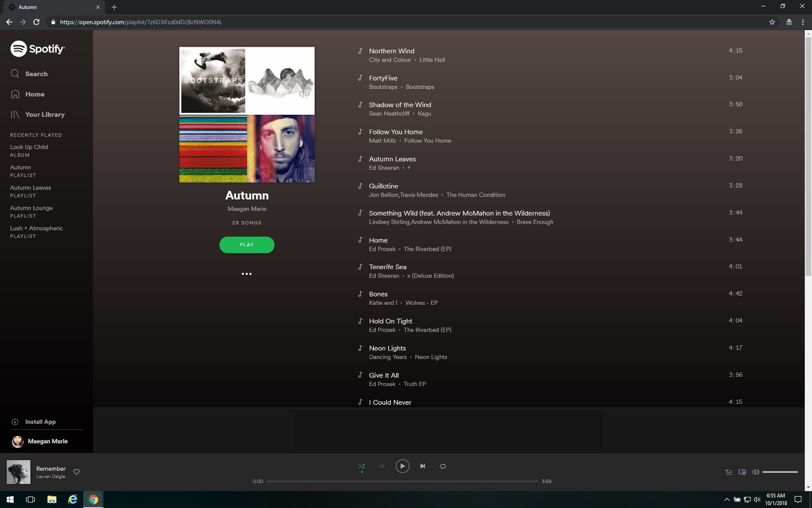Click music note icon beside Bones
Image resolution: width=812 pixels, height=508 pixels.
360,294
